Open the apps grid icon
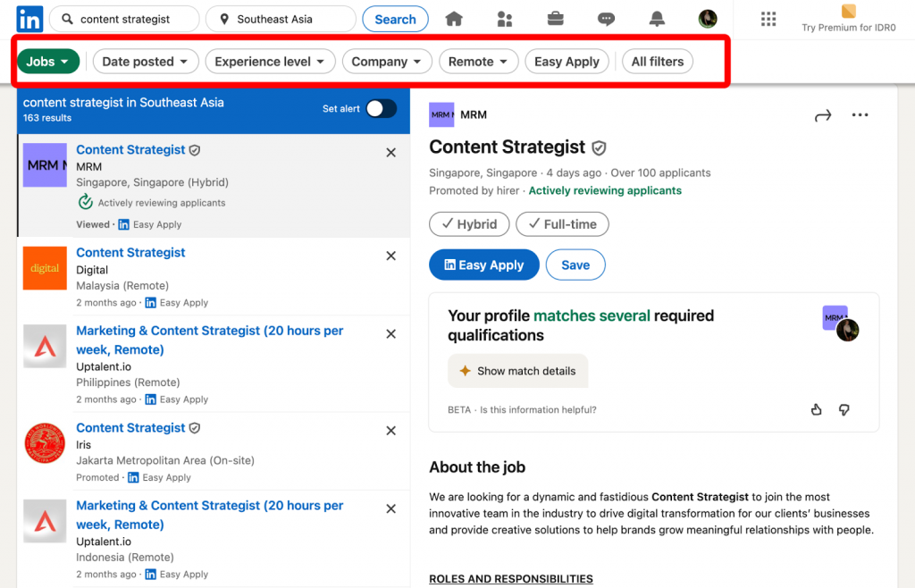The image size is (915, 588). (768, 19)
